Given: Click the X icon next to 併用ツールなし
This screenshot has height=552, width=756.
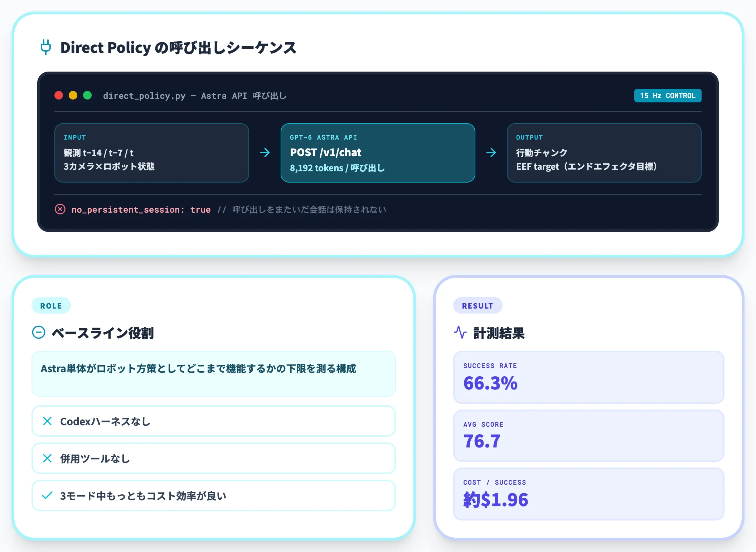Looking at the screenshot, I should 47,458.
